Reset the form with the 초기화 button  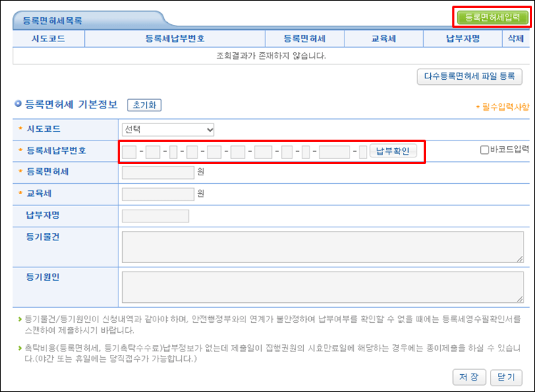[144, 105]
